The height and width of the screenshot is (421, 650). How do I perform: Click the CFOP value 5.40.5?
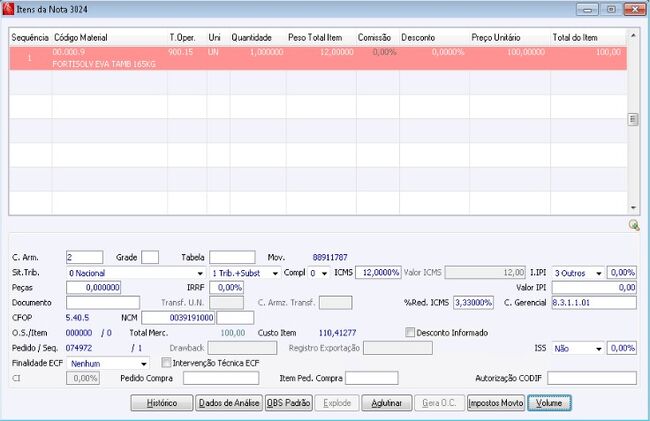click(78, 318)
